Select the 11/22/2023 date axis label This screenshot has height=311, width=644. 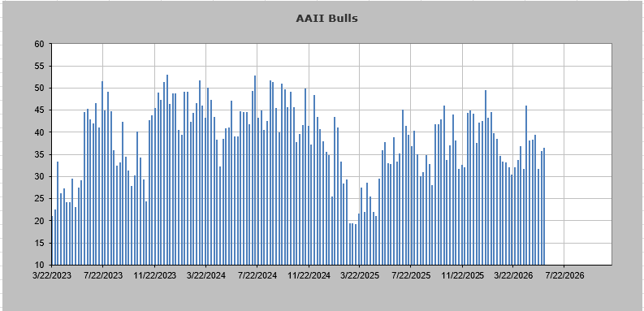coord(154,275)
